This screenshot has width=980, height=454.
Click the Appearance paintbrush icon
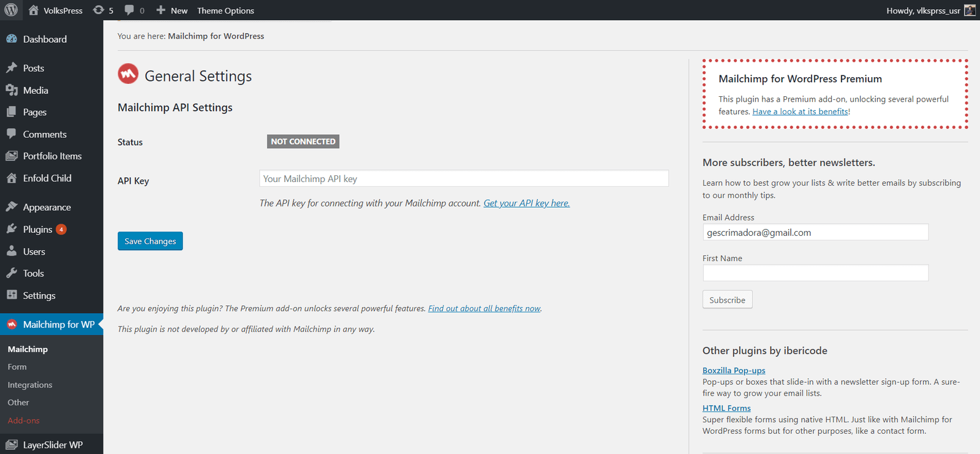12,207
